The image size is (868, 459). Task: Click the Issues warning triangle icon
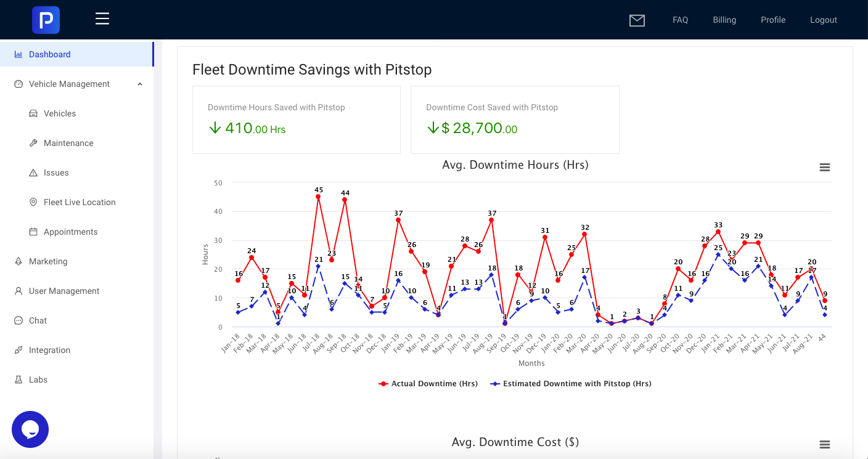(x=33, y=173)
